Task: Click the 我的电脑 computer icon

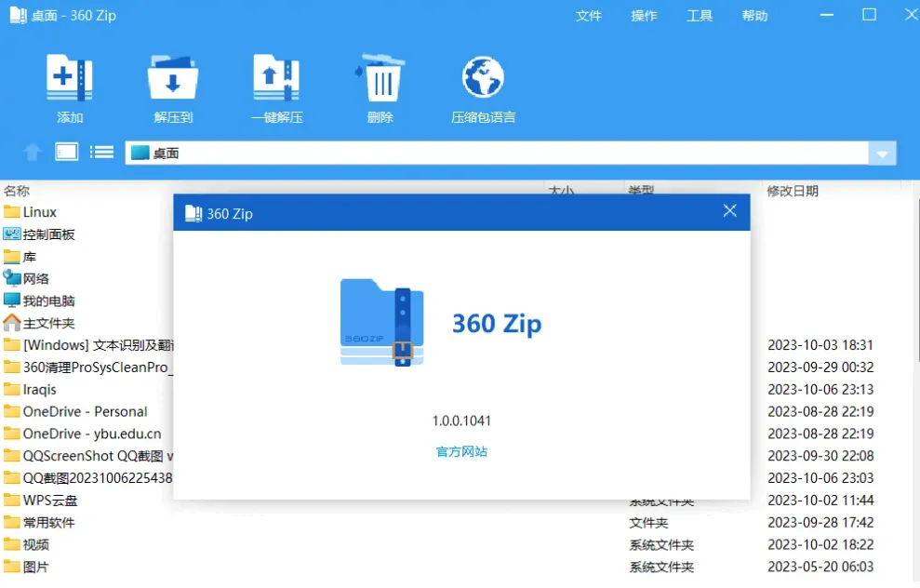Action: coord(12,301)
